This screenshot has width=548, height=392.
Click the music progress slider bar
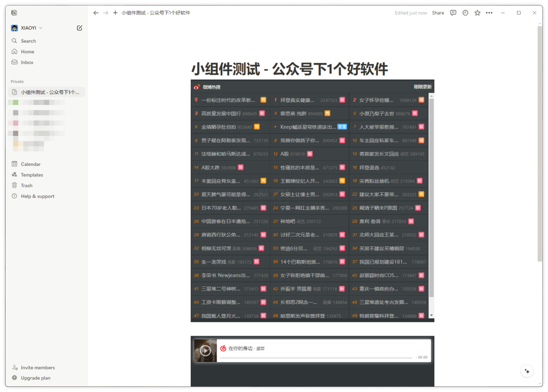coord(316,358)
